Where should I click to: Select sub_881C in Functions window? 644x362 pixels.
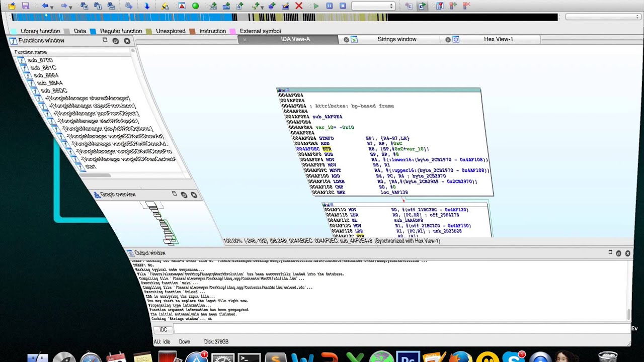click(x=43, y=68)
